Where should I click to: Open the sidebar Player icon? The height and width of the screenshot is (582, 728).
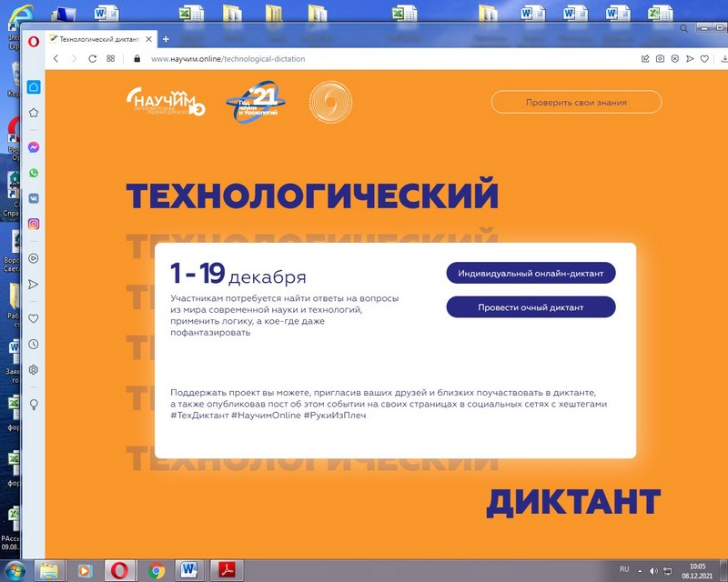tap(34, 258)
